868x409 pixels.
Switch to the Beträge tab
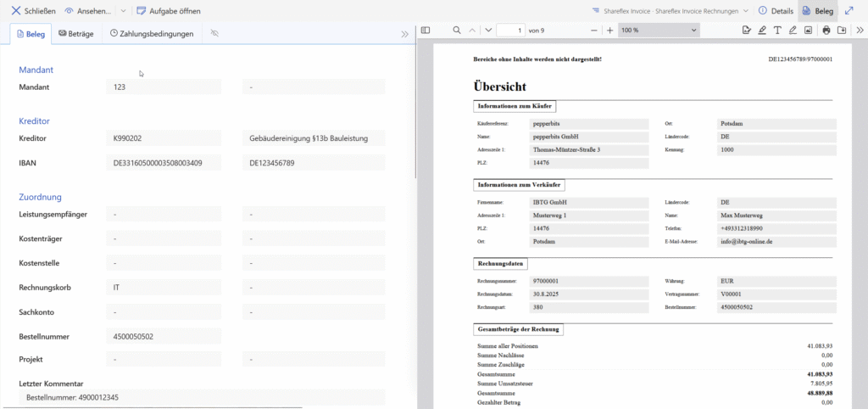coord(76,34)
